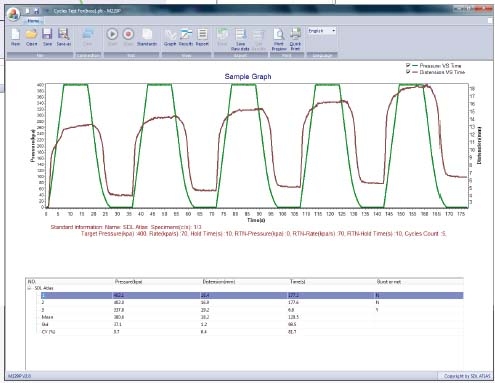
Task: Collapse the SDL Atlas tree node
Action: pos(29,288)
